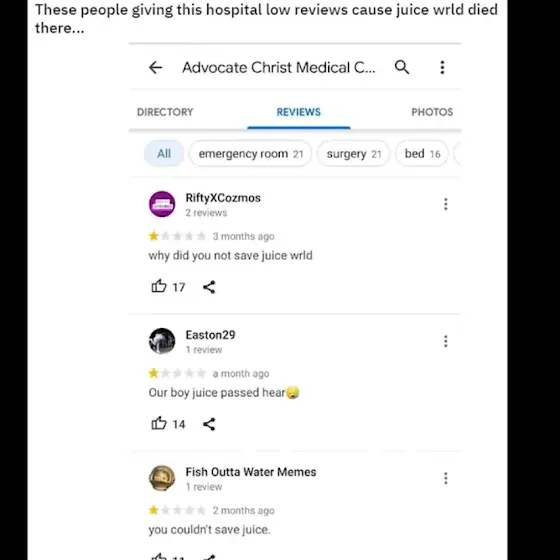
Task: Open options menu for RiftyXCozmos review
Action: [x=445, y=204]
